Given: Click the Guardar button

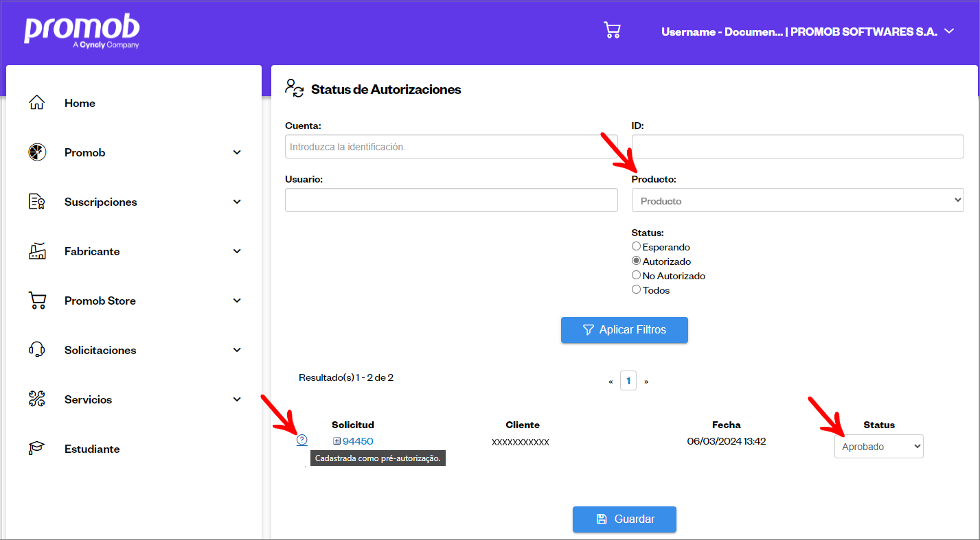Looking at the screenshot, I should tap(624, 519).
